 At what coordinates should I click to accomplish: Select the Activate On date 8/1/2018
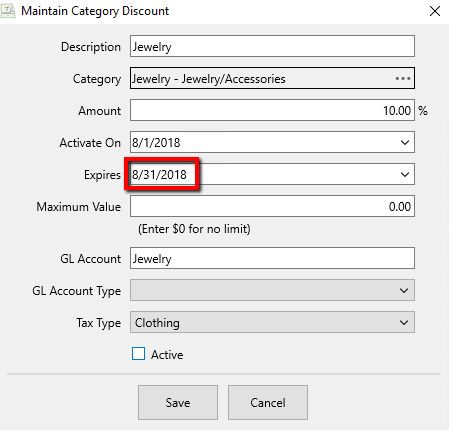[156, 143]
